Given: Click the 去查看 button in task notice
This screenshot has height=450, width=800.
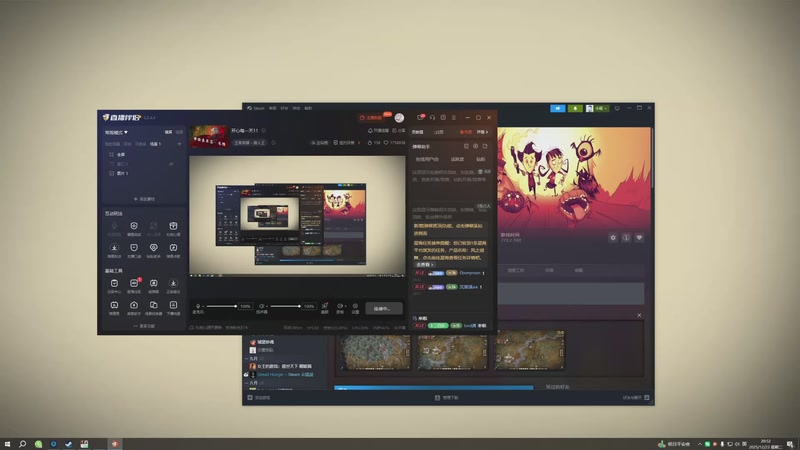Looking at the screenshot, I should [424, 264].
